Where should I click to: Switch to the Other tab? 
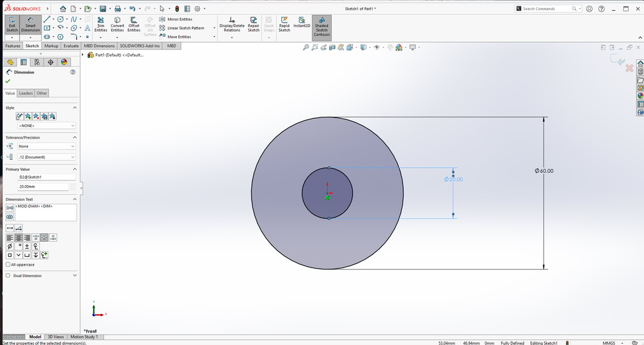42,93
